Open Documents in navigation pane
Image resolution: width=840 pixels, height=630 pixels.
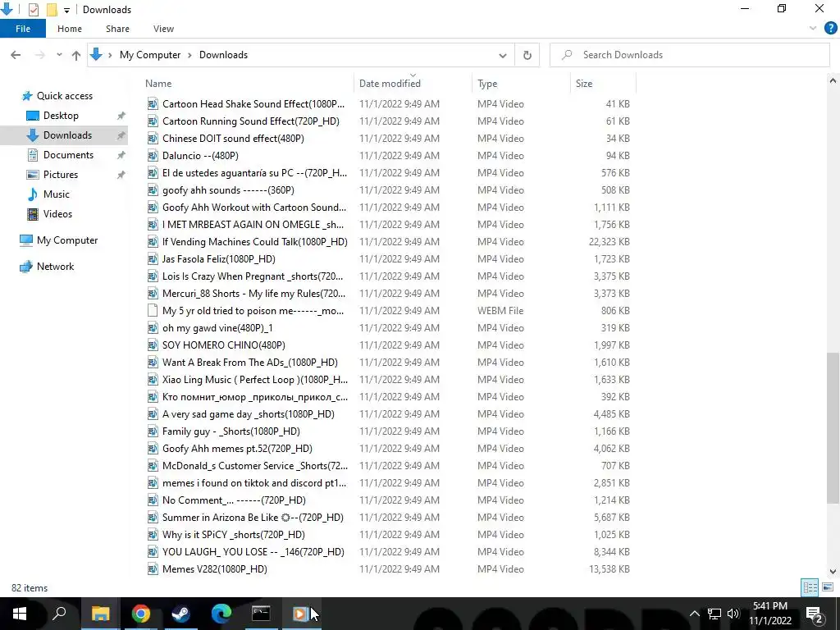[x=68, y=155]
